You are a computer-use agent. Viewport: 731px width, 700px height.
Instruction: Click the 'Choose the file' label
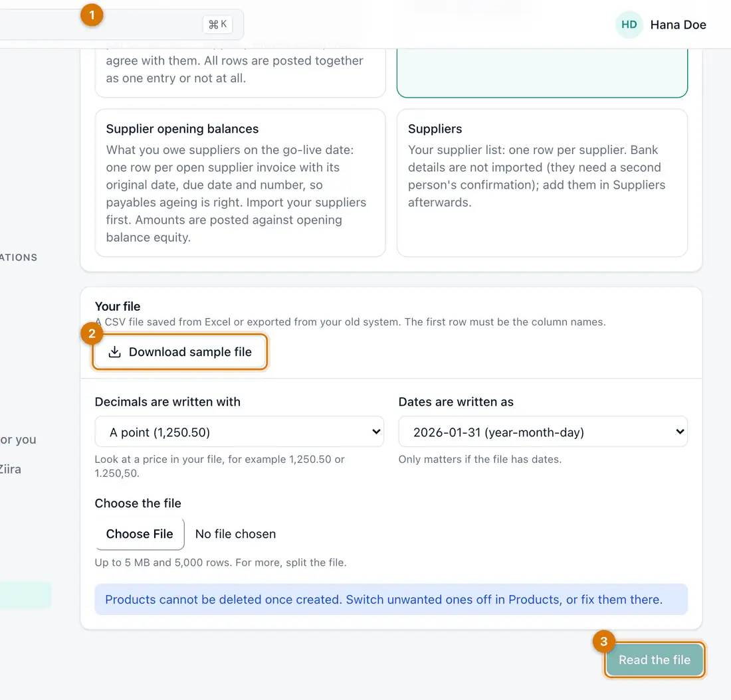coord(138,503)
